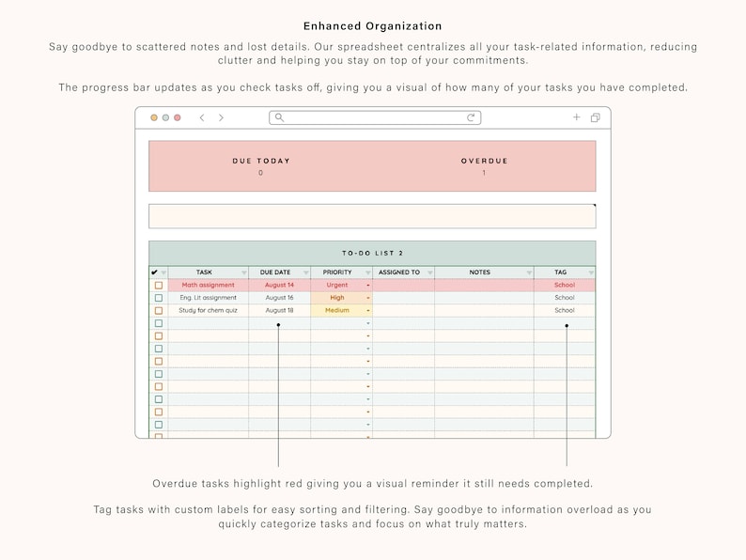Open the PRIORITY column filter arrow
The height and width of the screenshot is (560, 746).
coord(367,272)
